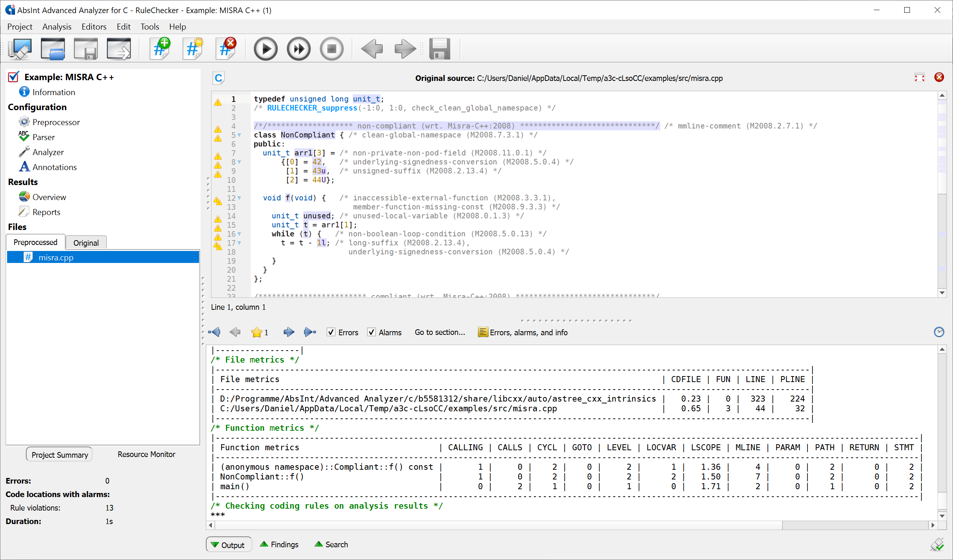
Task: Open the Reports item
Action: point(39,212)
